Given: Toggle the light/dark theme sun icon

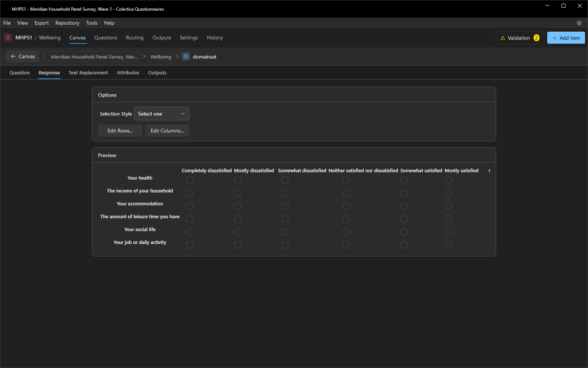Looking at the screenshot, I should point(579,23).
